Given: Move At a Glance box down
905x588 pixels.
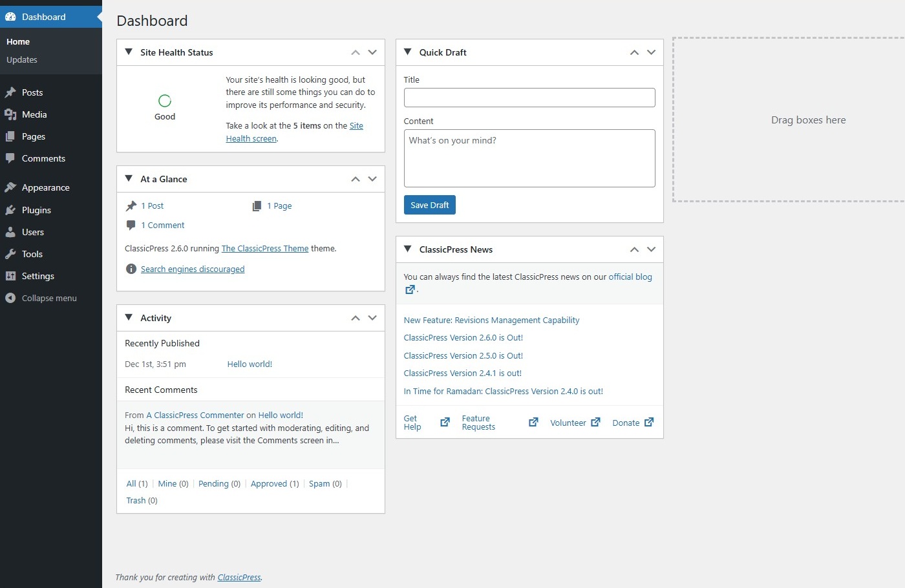Looking at the screenshot, I should click(x=372, y=179).
